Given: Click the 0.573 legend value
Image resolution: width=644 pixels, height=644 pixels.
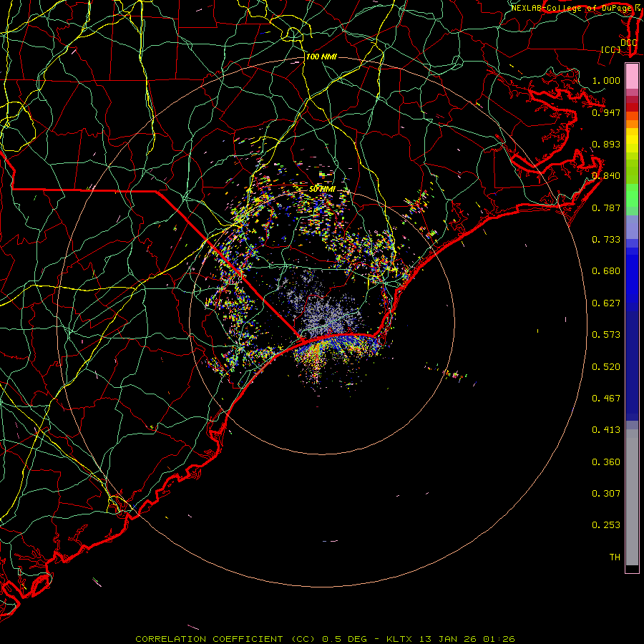Looking at the screenshot, I should (x=606, y=335).
